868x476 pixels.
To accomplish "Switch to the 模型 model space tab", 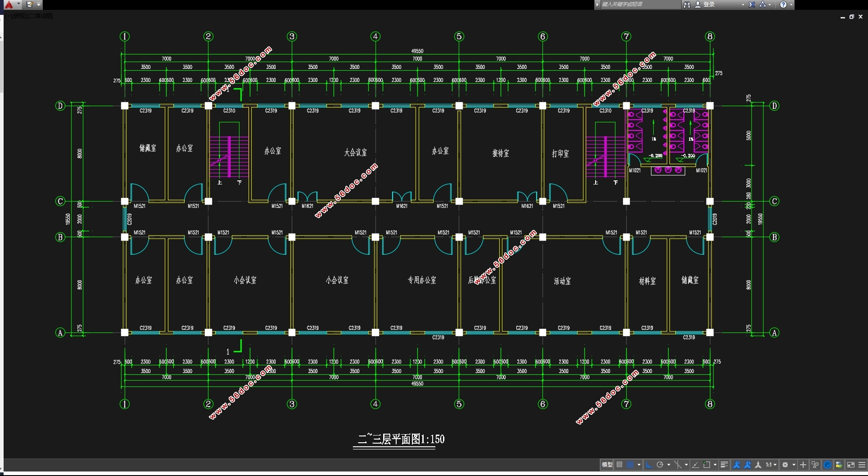I will coord(607,465).
